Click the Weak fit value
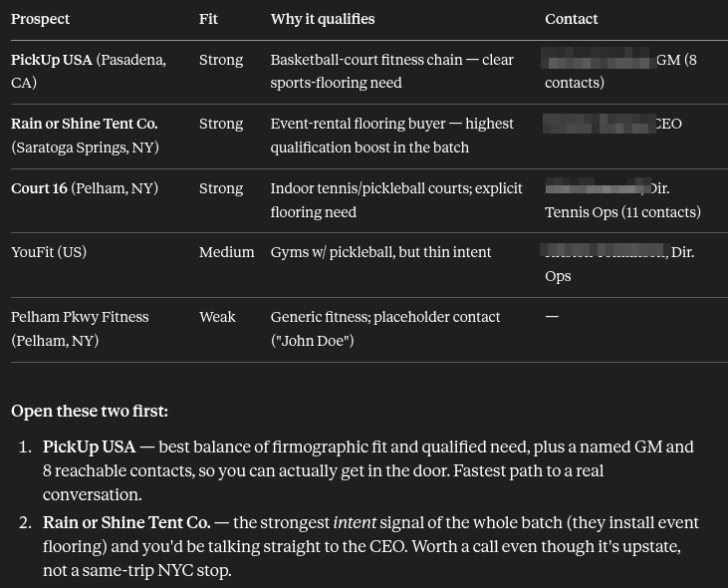This screenshot has height=588, width=728. coord(217,317)
